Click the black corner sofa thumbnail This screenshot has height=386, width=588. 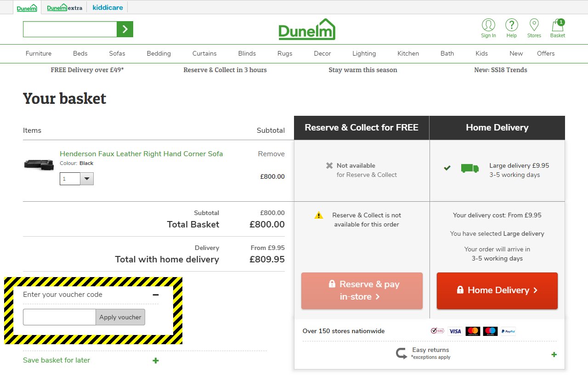(39, 165)
